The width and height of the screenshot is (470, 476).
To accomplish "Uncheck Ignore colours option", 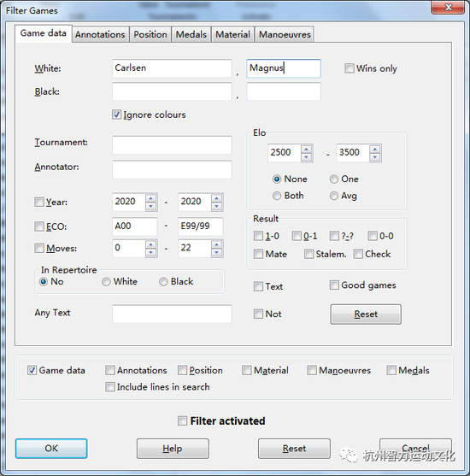I will (116, 115).
